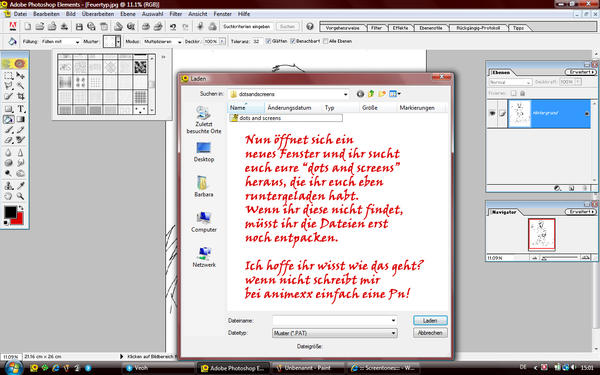Image resolution: width=600 pixels, height=375 pixels.
Task: Select the Eyedropper tool
Action: (x=21, y=186)
